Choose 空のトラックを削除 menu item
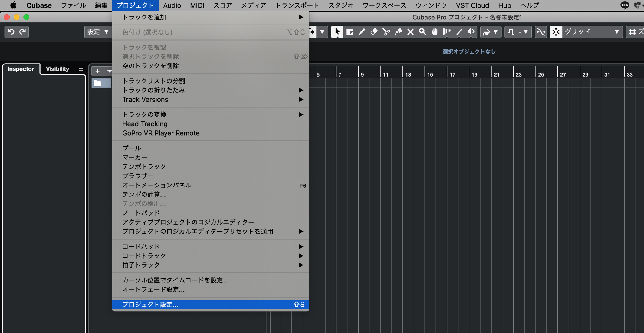The width and height of the screenshot is (644, 333). (210, 66)
